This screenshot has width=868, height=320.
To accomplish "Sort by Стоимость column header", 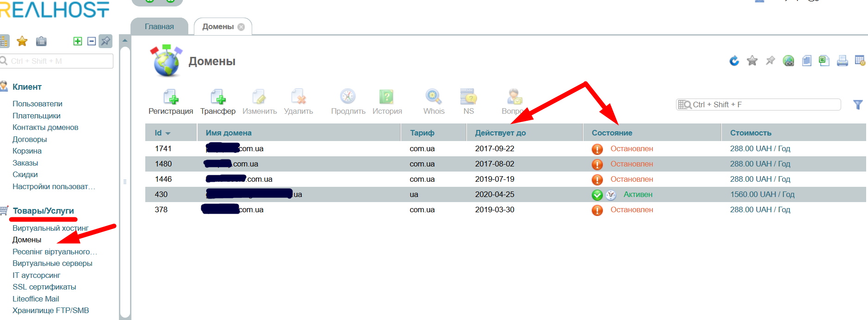I will [x=794, y=133].
